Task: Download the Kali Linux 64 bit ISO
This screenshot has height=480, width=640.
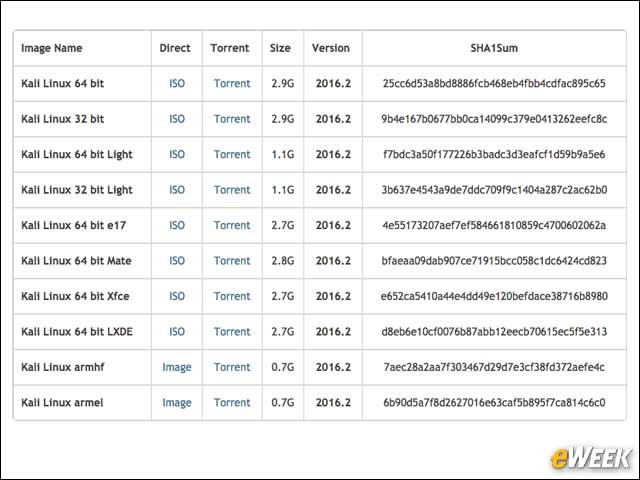Action: click(177, 83)
